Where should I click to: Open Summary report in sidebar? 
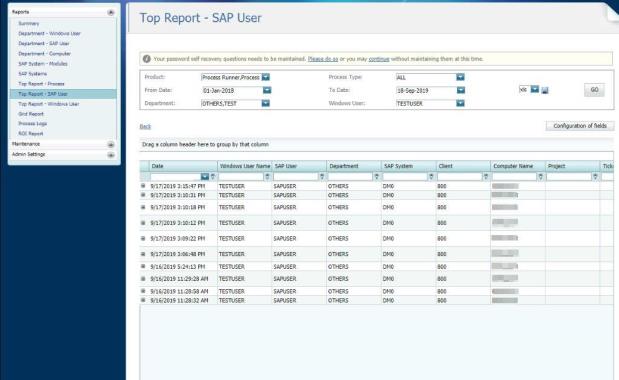click(28, 24)
